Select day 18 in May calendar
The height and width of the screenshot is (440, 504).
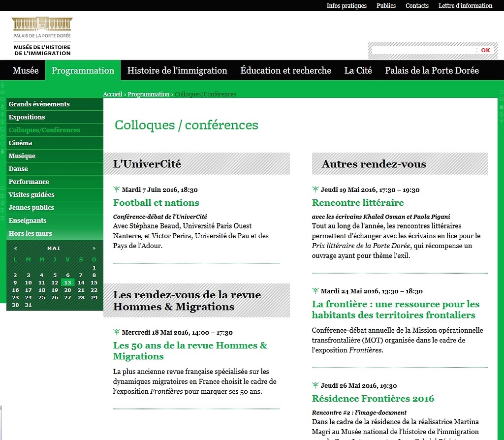[x=41, y=290]
